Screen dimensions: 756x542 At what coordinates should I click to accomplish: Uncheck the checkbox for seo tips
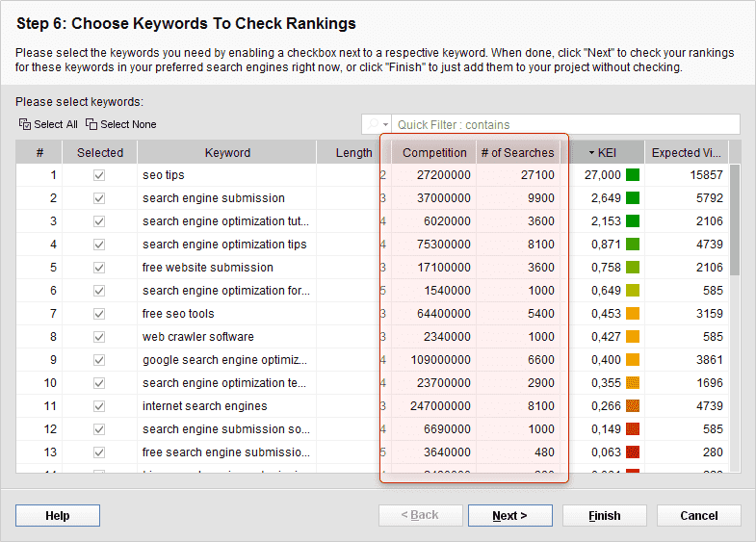pos(99,175)
